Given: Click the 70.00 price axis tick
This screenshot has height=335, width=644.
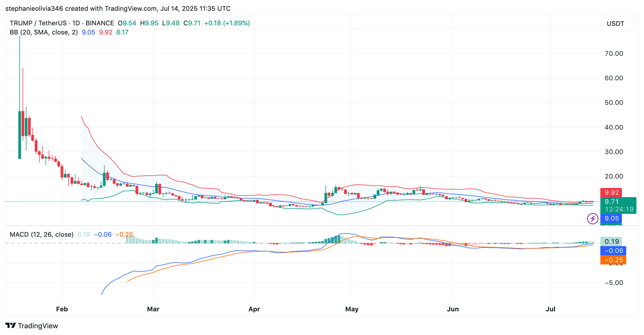Looking at the screenshot, I should (x=614, y=54).
